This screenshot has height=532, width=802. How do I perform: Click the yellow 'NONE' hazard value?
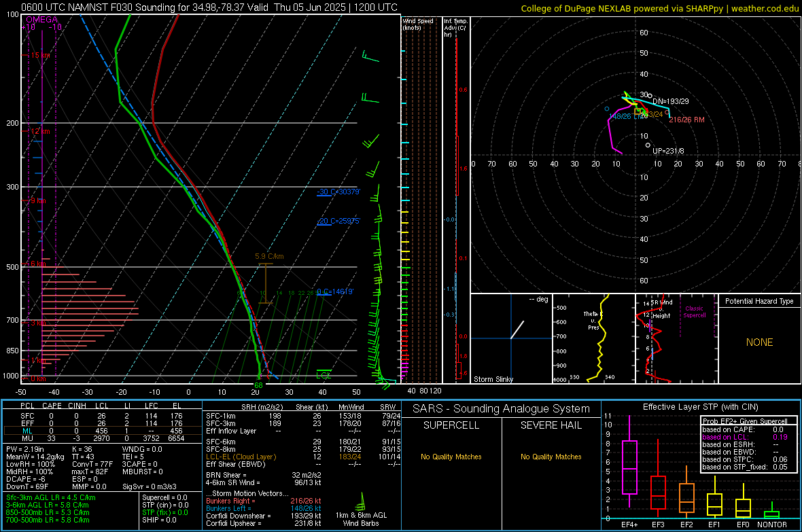[x=759, y=342]
